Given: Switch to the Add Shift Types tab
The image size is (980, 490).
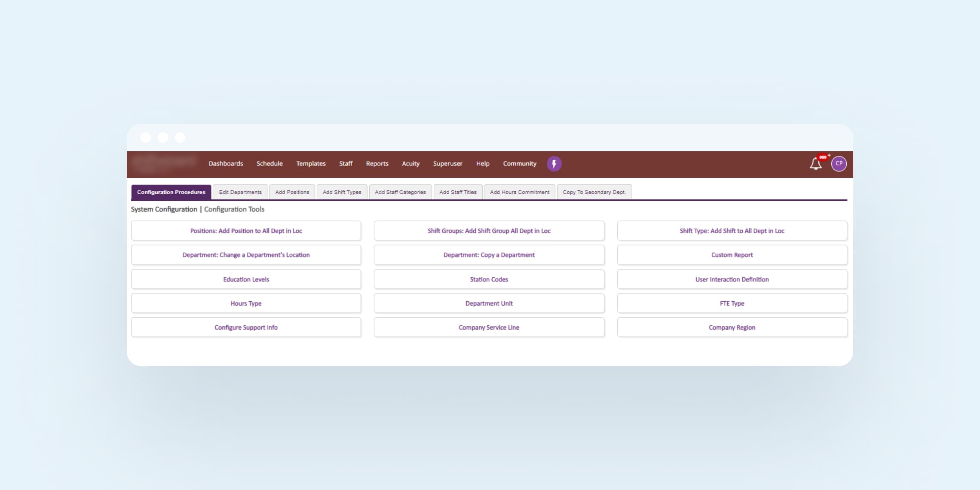Looking at the screenshot, I should pos(342,192).
